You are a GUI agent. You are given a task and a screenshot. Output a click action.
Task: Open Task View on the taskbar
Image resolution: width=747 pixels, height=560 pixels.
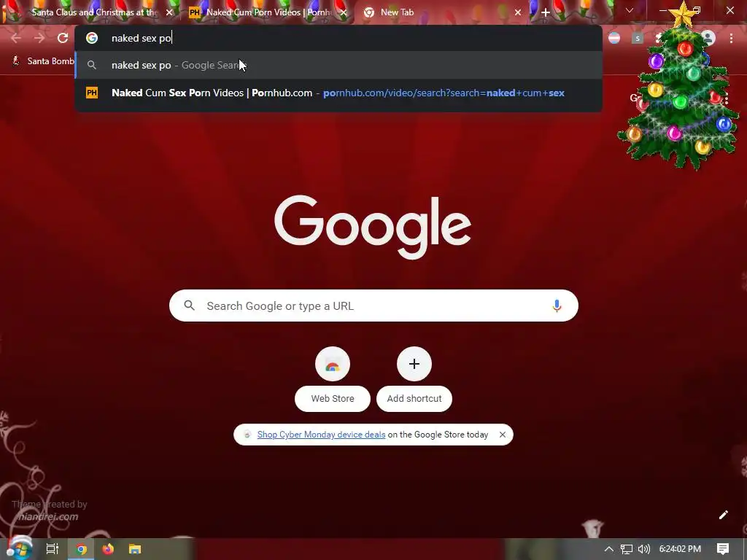[52, 549]
